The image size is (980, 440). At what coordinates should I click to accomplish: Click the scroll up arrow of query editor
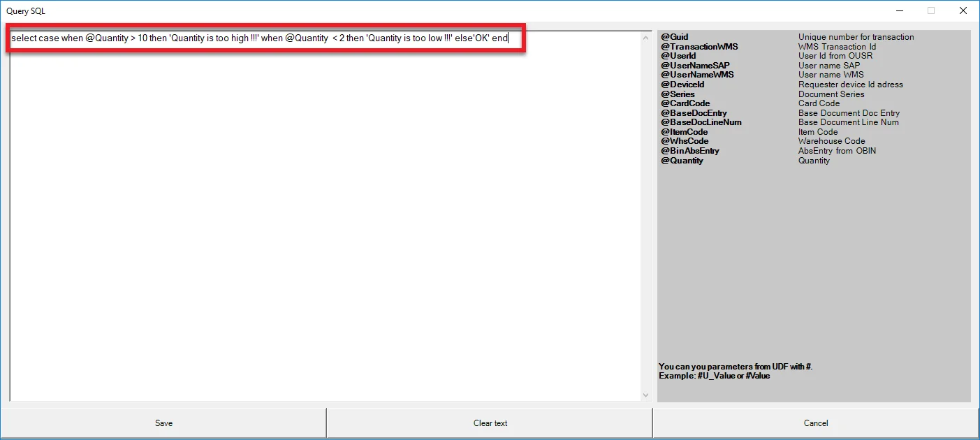click(645, 37)
